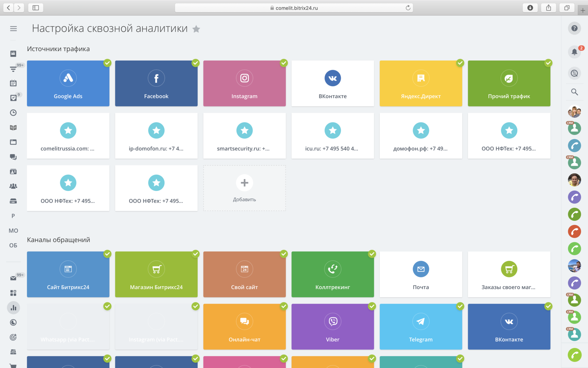Open the ВКонтакте channel tile in Каналы обращений
The height and width of the screenshot is (368, 588).
coord(509,327)
